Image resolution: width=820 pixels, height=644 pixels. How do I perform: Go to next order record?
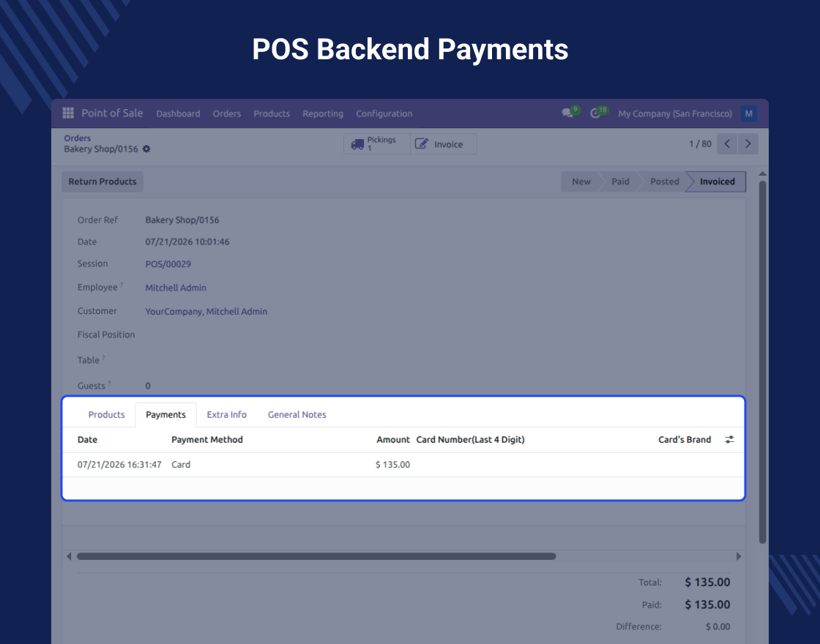748,143
